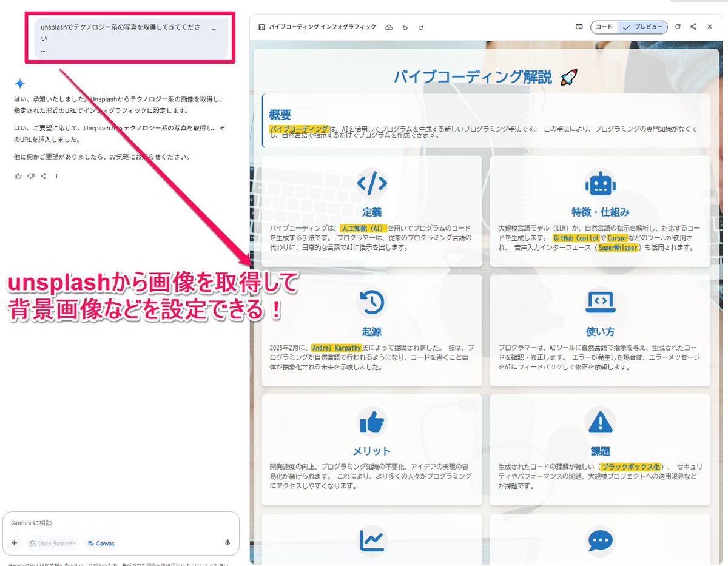Focus the 'Gemini に相談' input field
The image size is (728, 566).
(120, 523)
